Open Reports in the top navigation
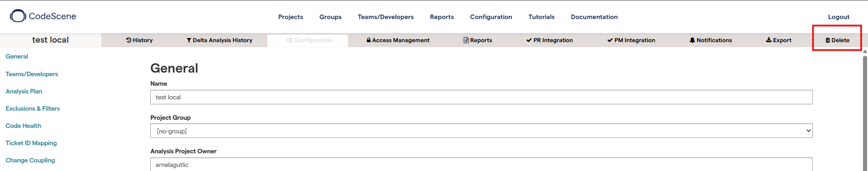 point(442,17)
